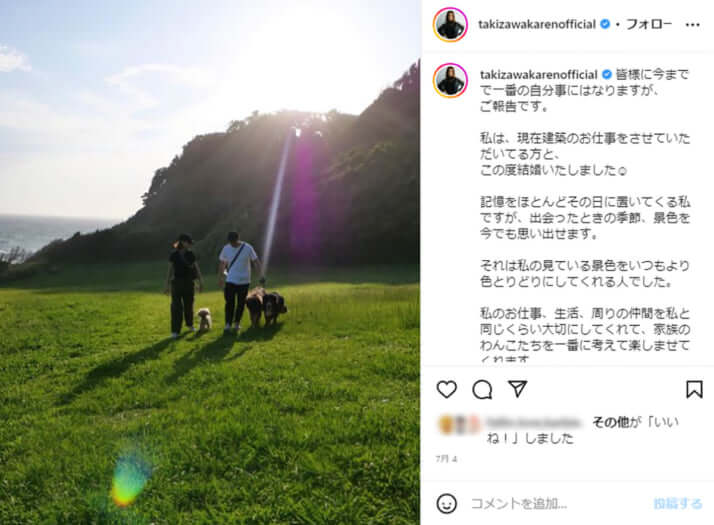Click the caption profile avatar
Viewport: 714px width, 525px height.
click(x=450, y=80)
